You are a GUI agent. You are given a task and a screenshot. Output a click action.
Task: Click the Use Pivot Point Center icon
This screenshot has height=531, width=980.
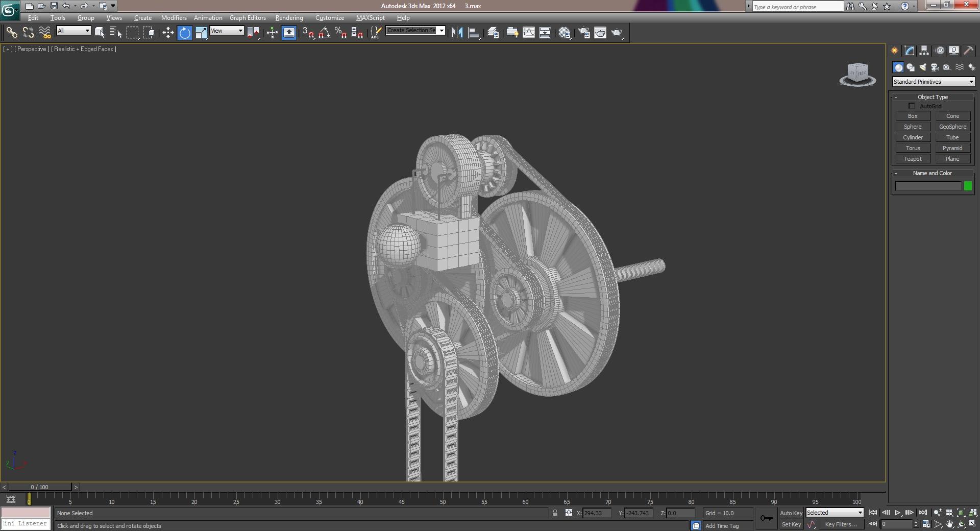[253, 33]
